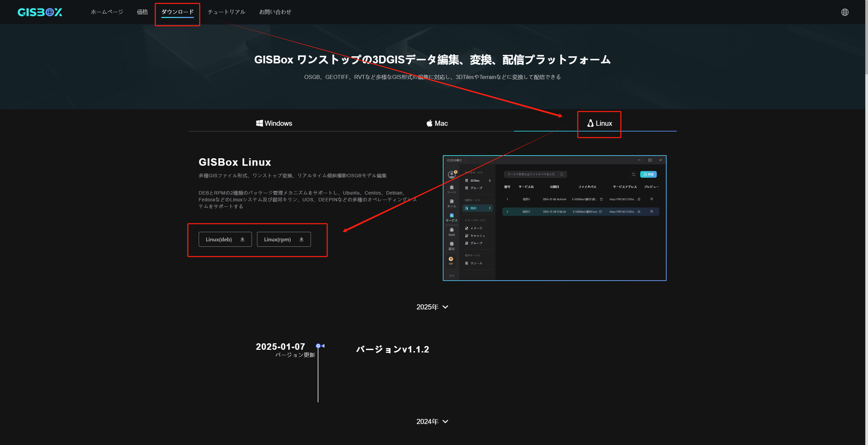
Task: Select the シーン sidebar icon in the preview
Action: click(452, 189)
